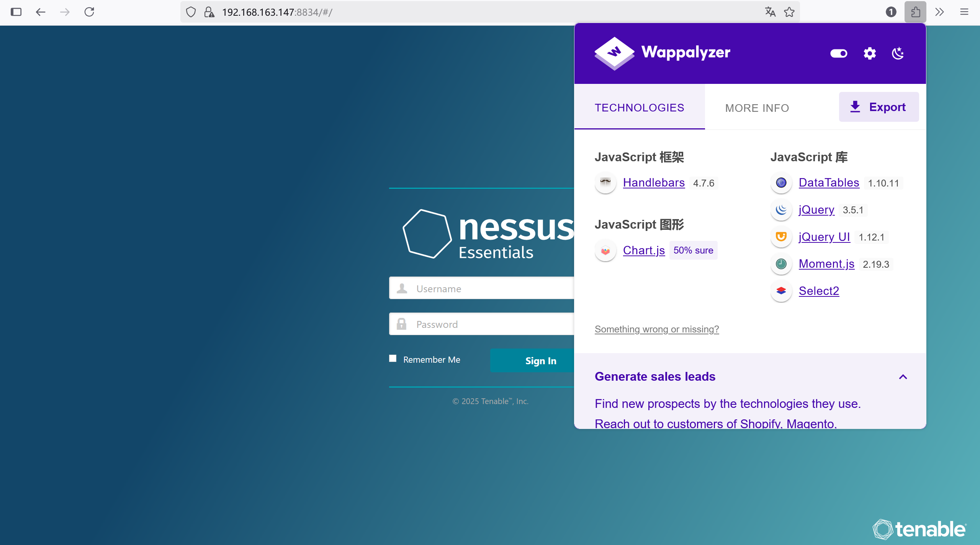Switch Wappalyzer to dark mode via moon icon
The width and height of the screenshot is (980, 545).
point(898,53)
